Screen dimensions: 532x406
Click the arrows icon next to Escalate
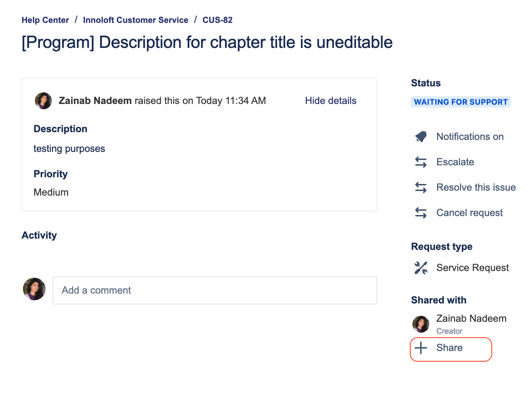(421, 162)
